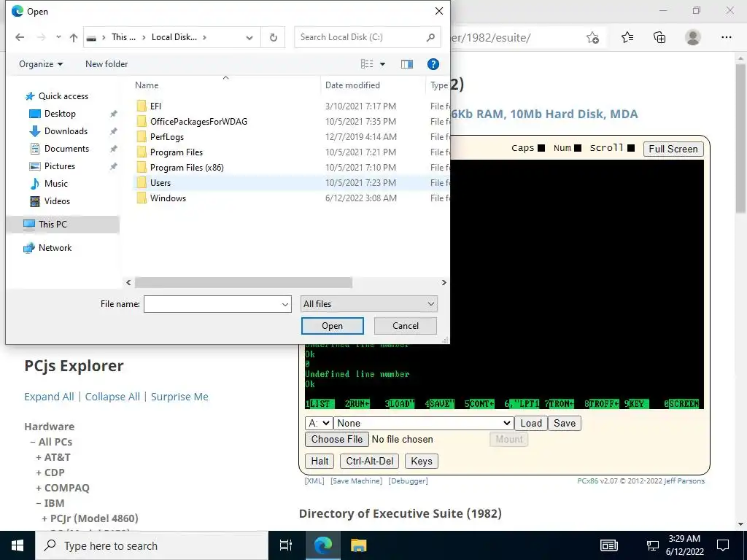Select Network in navigation pane
The image size is (747, 560).
pyautogui.click(x=55, y=248)
